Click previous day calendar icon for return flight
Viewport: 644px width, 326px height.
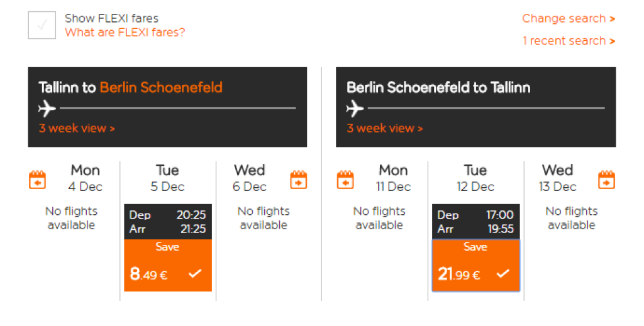(x=345, y=180)
